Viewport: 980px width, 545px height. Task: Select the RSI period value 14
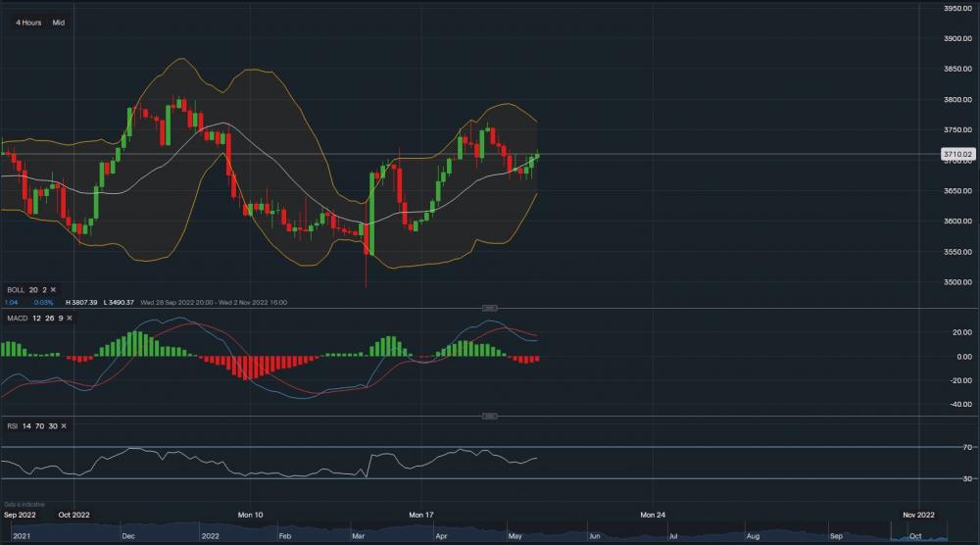pyautogui.click(x=25, y=426)
